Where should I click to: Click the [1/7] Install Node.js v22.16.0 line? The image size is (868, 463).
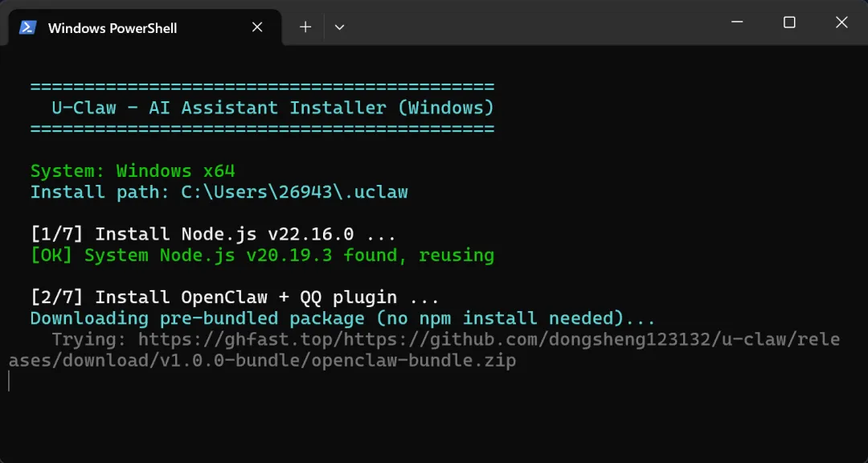click(x=213, y=234)
